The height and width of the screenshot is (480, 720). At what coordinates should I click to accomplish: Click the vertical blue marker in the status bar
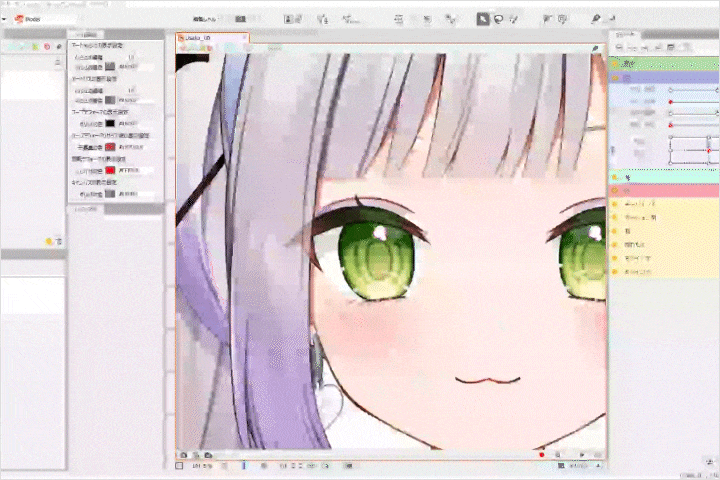click(x=244, y=466)
